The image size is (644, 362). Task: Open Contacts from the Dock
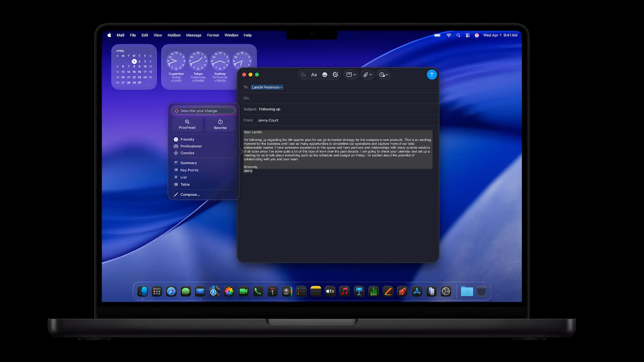tap(287, 291)
